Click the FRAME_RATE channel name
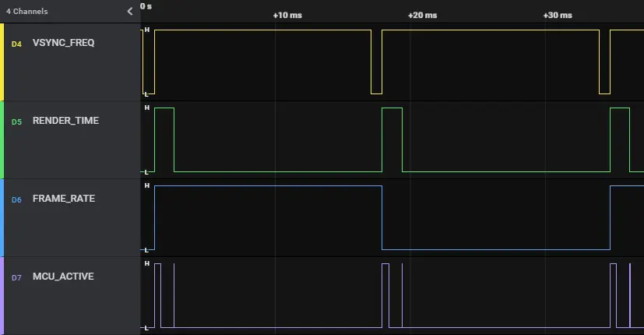644x335 pixels. tap(63, 199)
